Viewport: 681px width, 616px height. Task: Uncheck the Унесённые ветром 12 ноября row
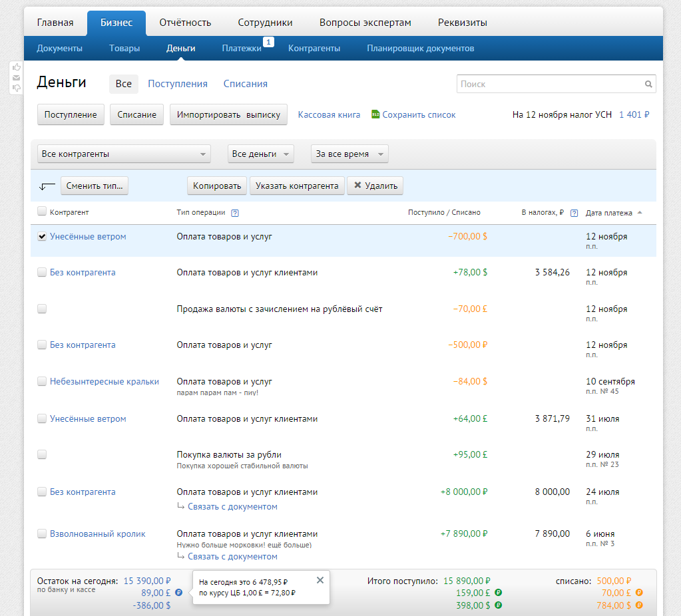(42, 236)
